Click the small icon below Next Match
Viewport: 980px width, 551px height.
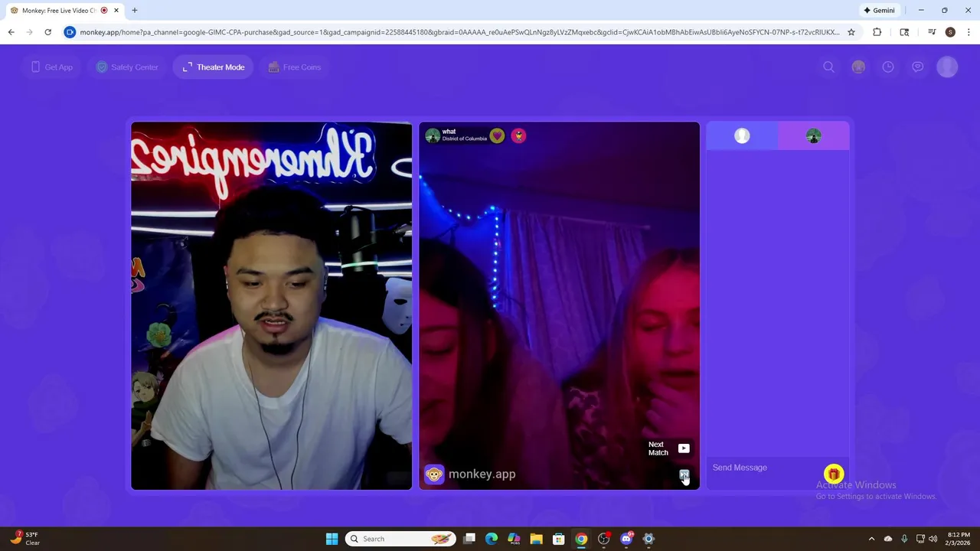pyautogui.click(x=684, y=474)
